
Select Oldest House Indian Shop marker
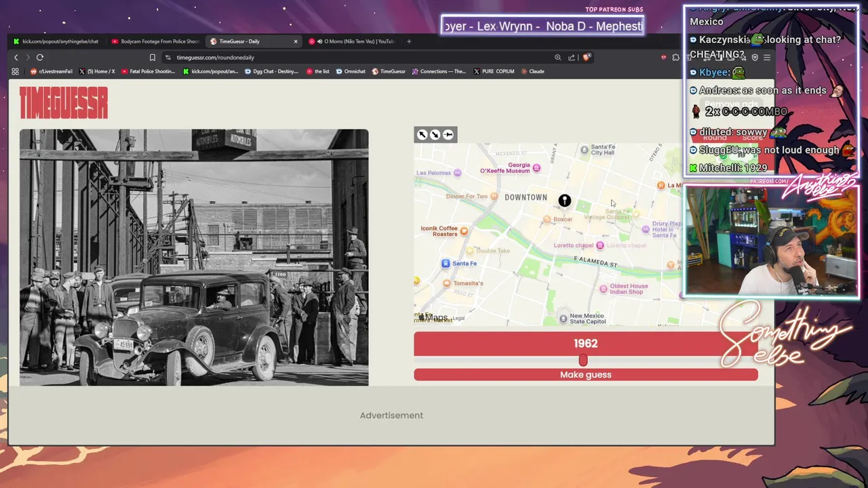click(x=604, y=289)
